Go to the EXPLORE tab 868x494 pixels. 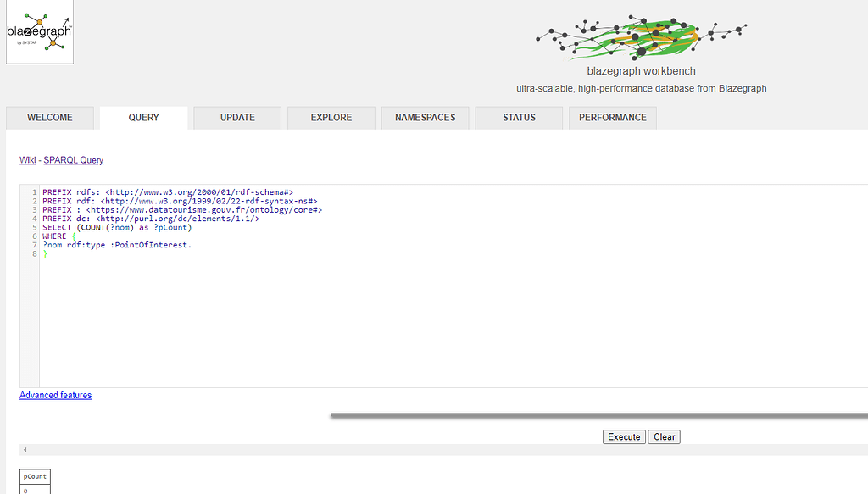(331, 118)
